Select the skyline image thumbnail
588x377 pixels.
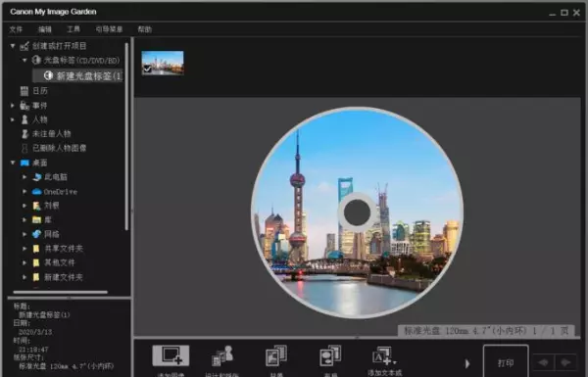163,63
